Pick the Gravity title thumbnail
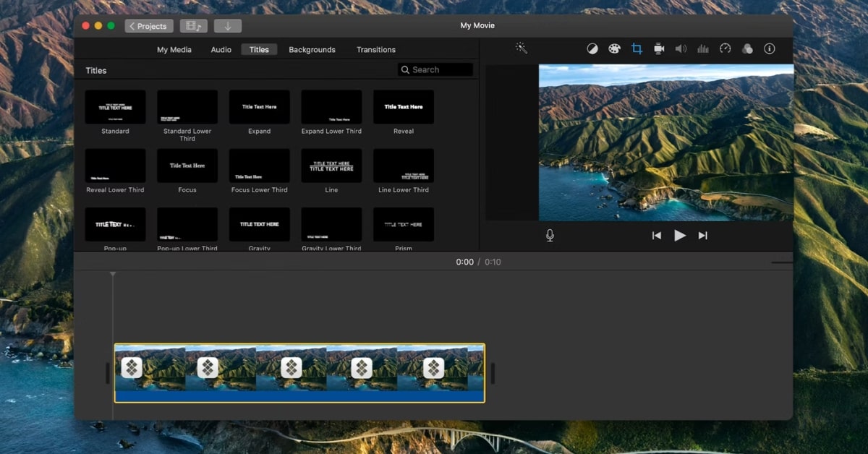This screenshot has height=454, width=868. point(260,224)
